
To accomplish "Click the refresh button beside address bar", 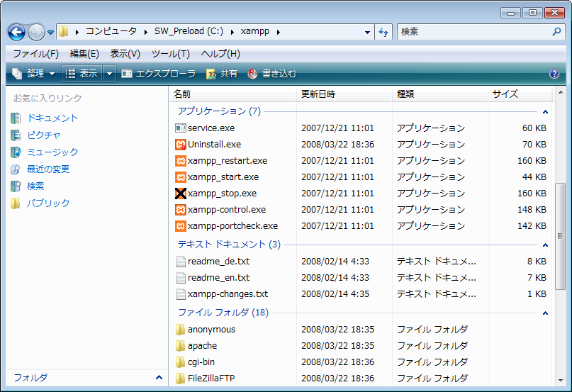I will (x=383, y=32).
